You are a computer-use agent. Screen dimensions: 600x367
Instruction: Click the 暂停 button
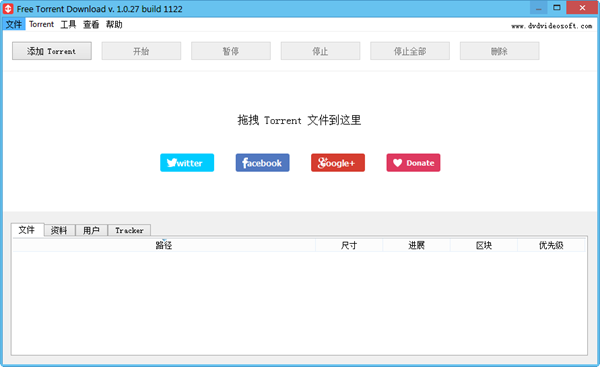click(231, 51)
